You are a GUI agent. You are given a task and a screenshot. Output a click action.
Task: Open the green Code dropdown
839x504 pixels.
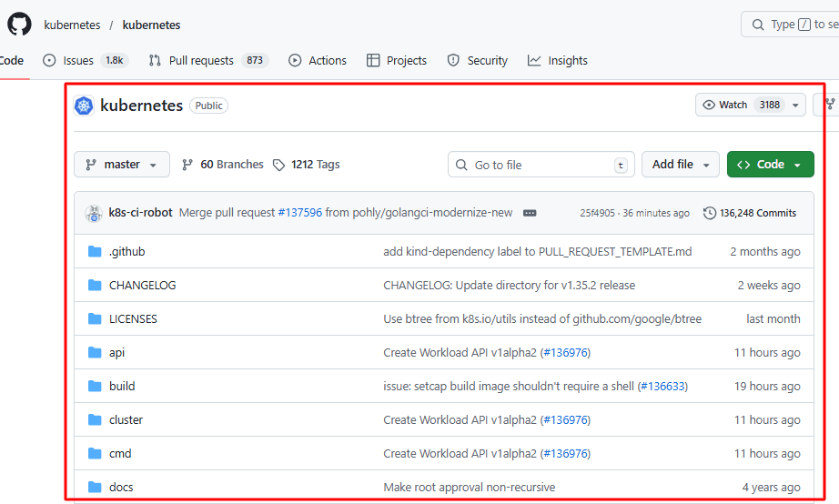click(771, 165)
